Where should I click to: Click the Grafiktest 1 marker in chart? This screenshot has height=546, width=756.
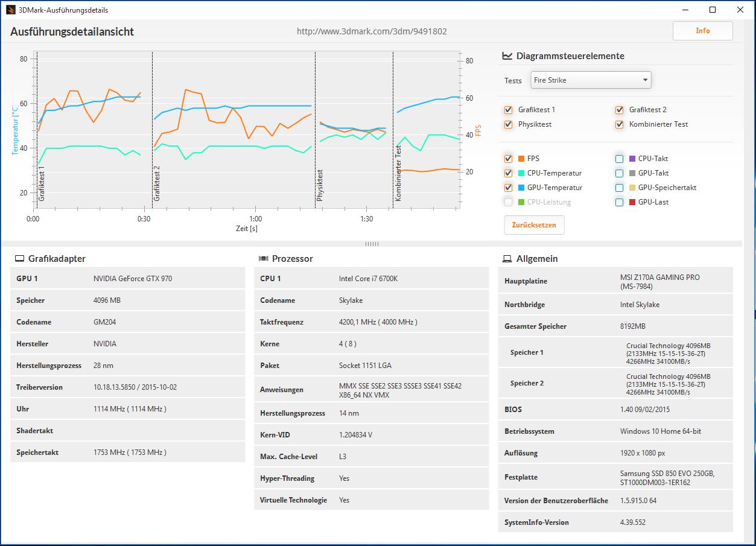(42, 185)
